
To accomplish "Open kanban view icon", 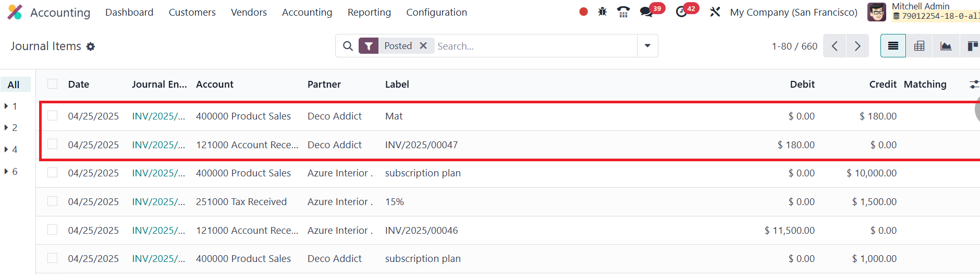I will coord(972,46).
